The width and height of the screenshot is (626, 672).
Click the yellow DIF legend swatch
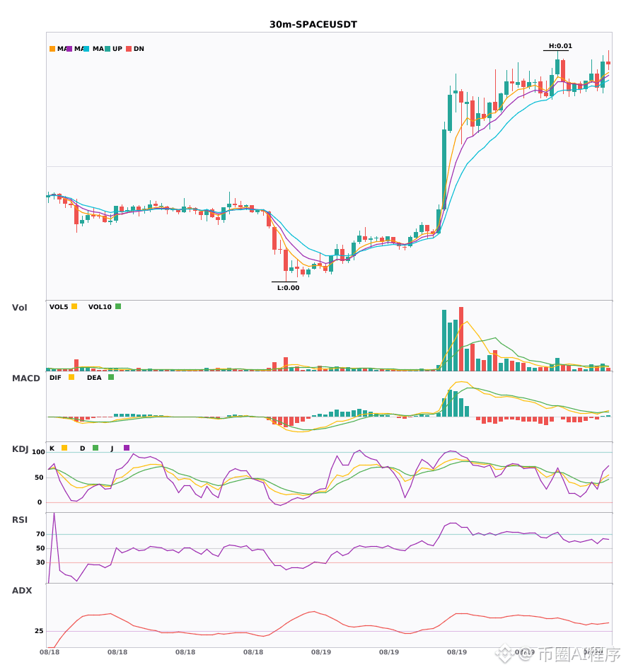pos(71,377)
